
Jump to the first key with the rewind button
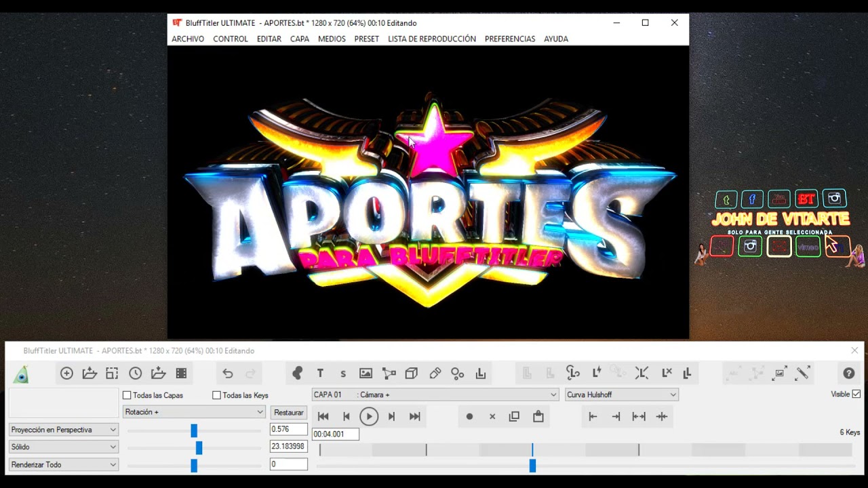pos(323,417)
